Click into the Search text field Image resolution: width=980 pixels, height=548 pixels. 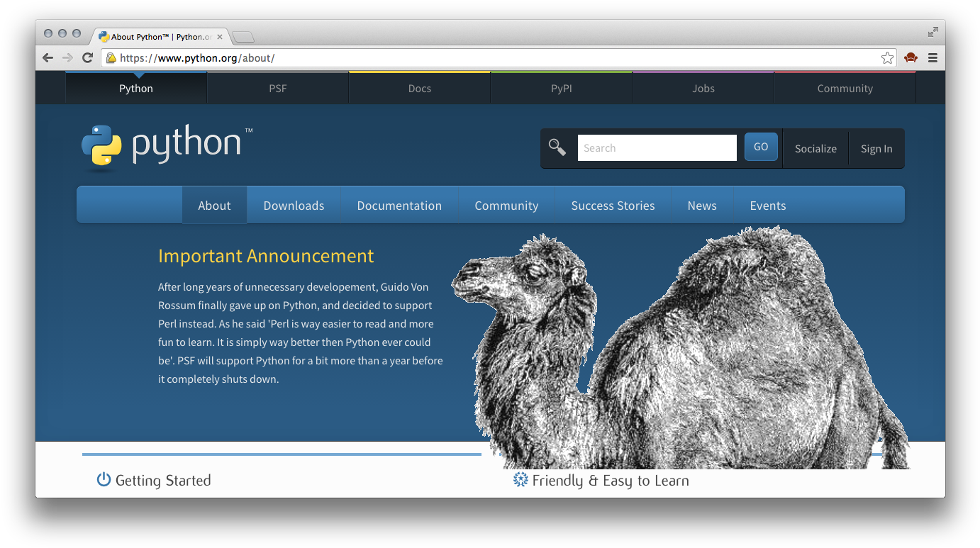(657, 148)
